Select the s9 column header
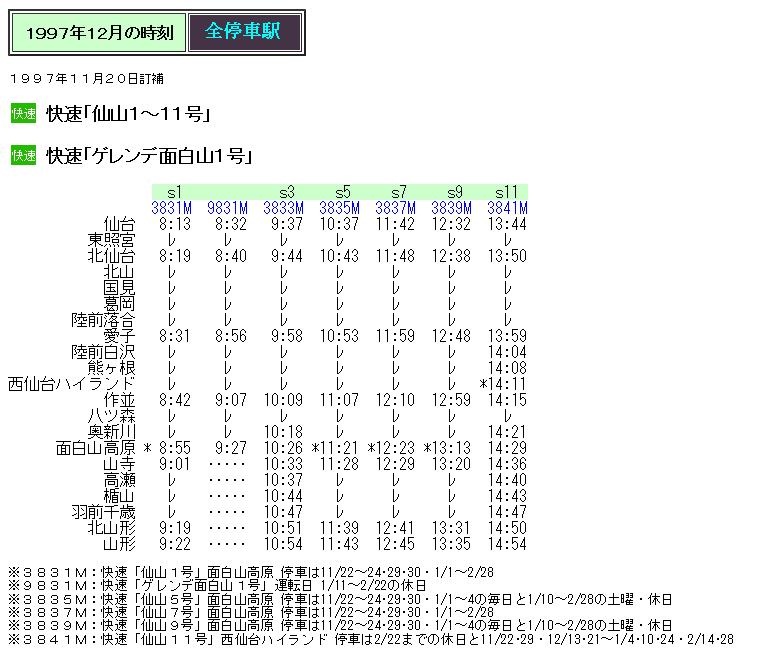Screen dimensions: 760x653 tap(454, 192)
